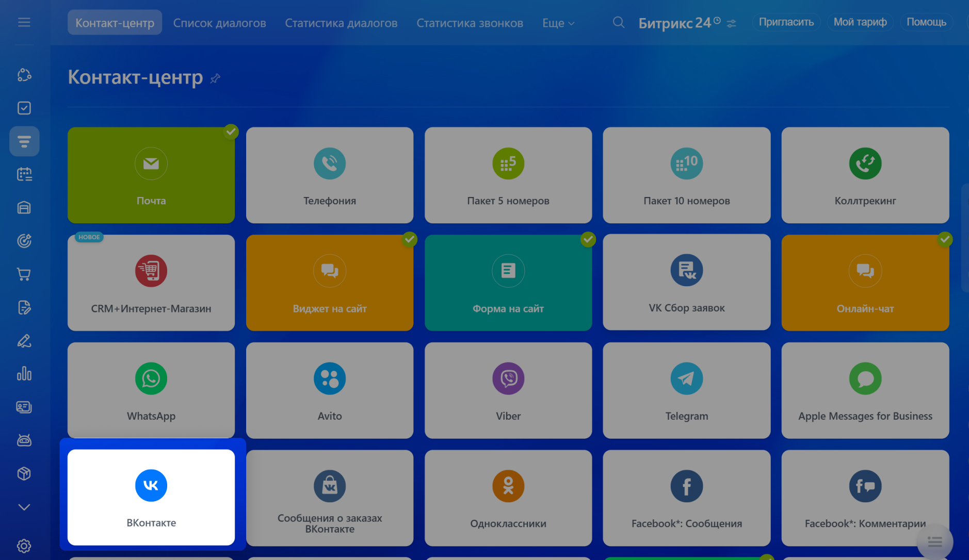Open Facebook*: Комментарии tile

click(865, 498)
